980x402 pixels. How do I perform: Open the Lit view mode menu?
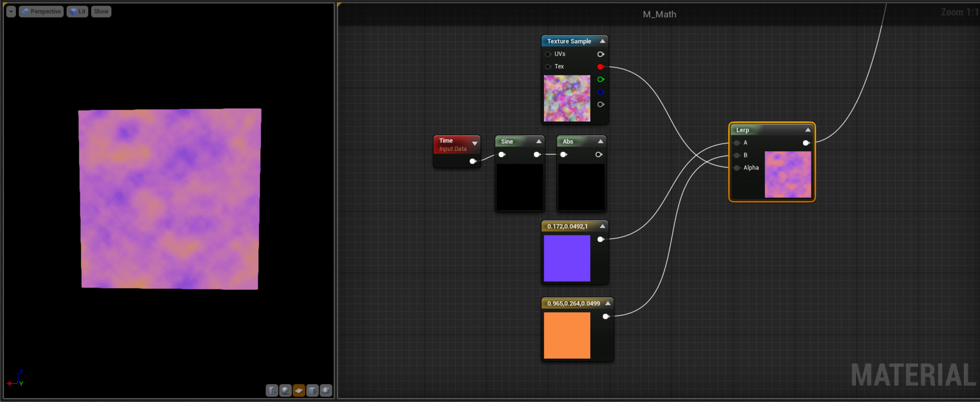[x=77, y=12]
